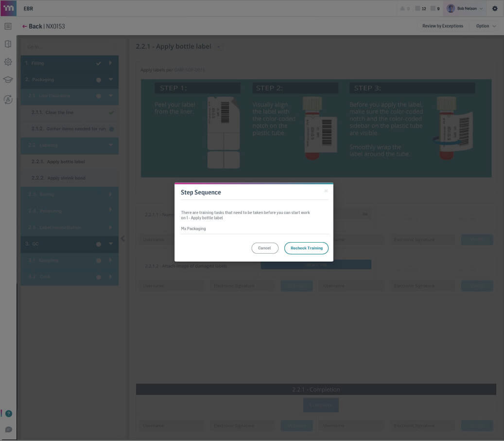The width and height of the screenshot is (504, 441).
Task: Click the Back link next to NX0153
Action: (34, 26)
